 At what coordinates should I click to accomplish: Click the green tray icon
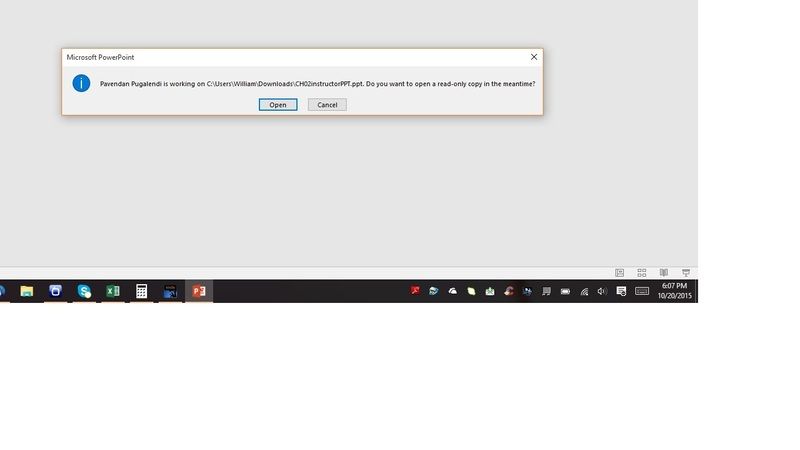click(490, 291)
